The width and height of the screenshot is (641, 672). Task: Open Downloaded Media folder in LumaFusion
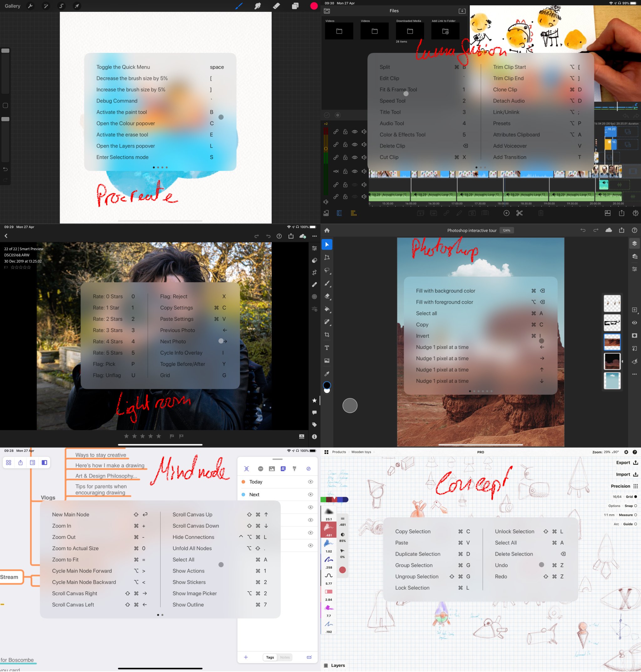(x=410, y=31)
